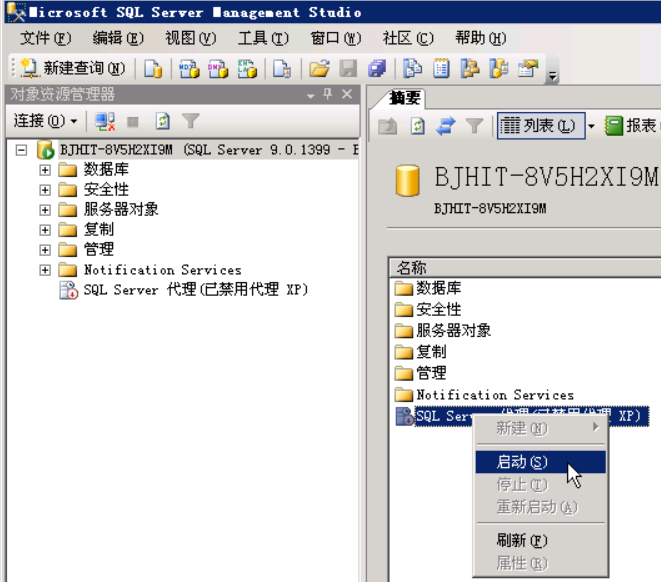Close the Object Explorer (对象资源管理器) panel

(347, 94)
